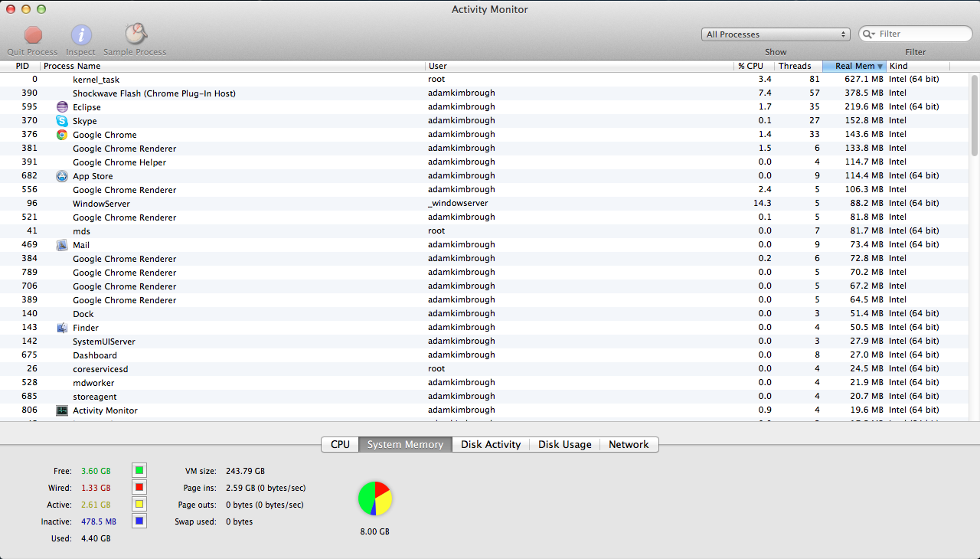Select Shockwave Flash (Chrome Plug-In Host) row
The width and height of the screenshot is (980, 559).
coord(490,93)
